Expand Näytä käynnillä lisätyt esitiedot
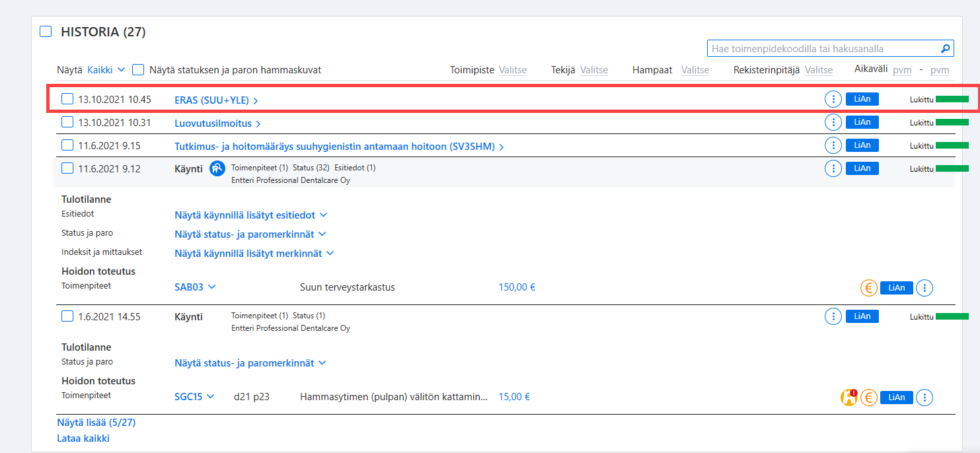The height and width of the screenshot is (453, 980). [x=251, y=215]
